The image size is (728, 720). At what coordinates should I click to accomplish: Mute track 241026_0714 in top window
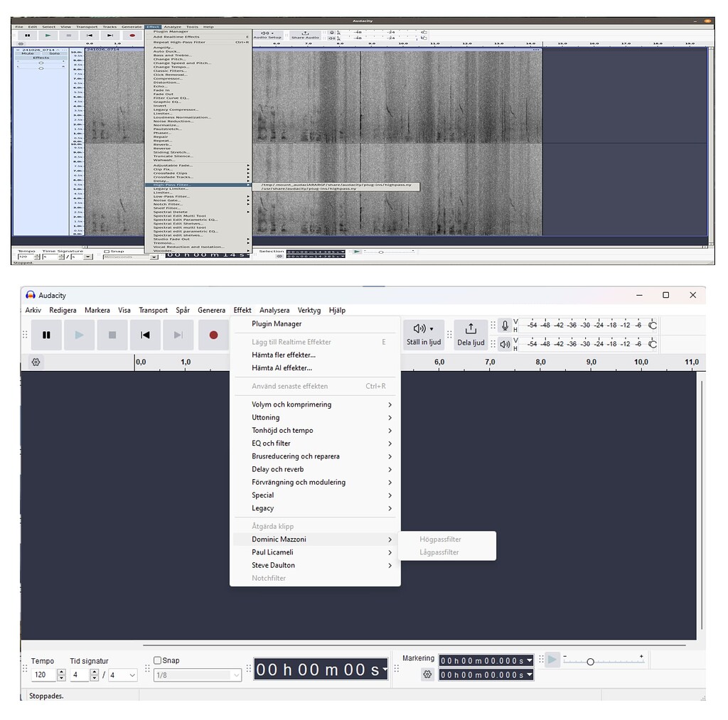28,53
